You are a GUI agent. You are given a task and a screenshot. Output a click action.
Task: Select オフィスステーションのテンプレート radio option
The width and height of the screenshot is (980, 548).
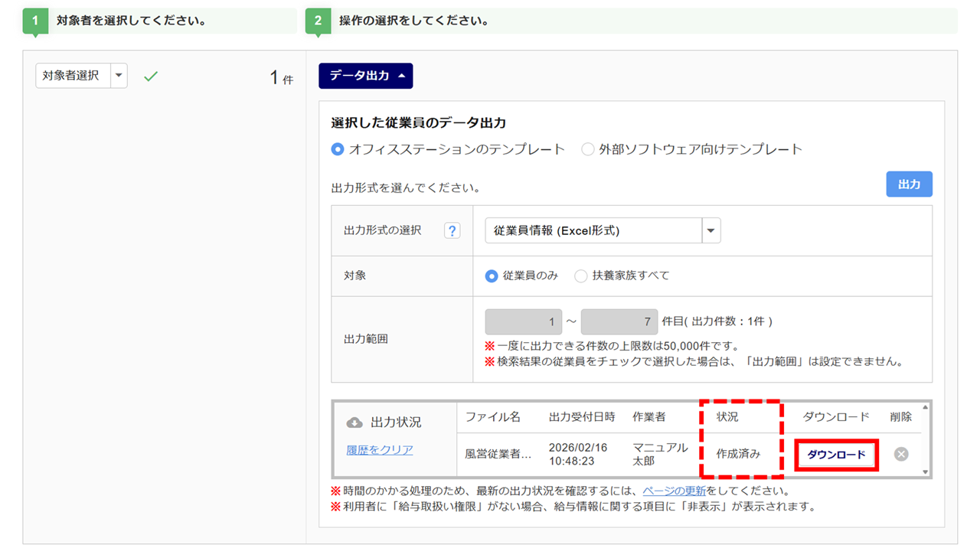[338, 149]
